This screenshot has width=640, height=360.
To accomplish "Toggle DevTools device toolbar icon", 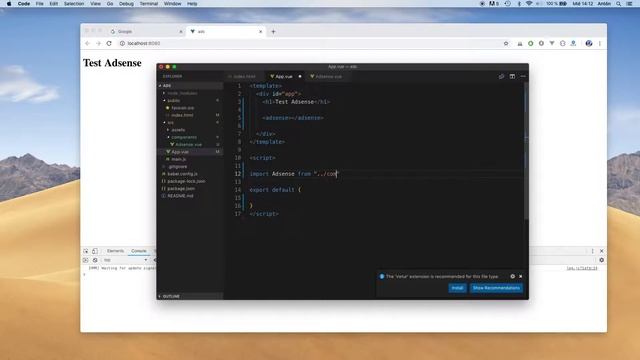I will (95, 251).
